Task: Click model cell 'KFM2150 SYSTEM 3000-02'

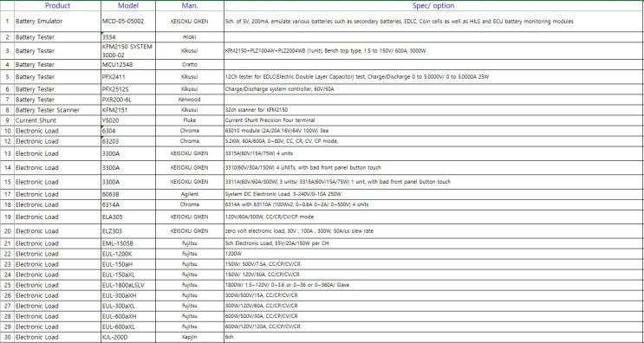Action: [128, 51]
